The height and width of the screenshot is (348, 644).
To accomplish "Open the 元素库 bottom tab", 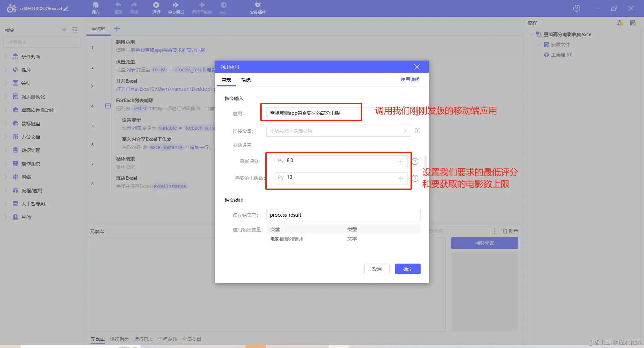I will tap(98, 339).
